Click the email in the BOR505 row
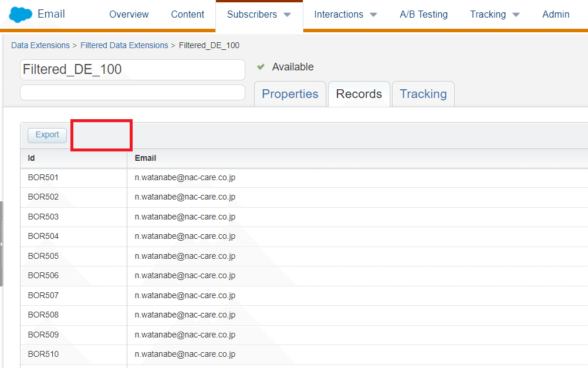The width and height of the screenshot is (588, 368). (185, 256)
